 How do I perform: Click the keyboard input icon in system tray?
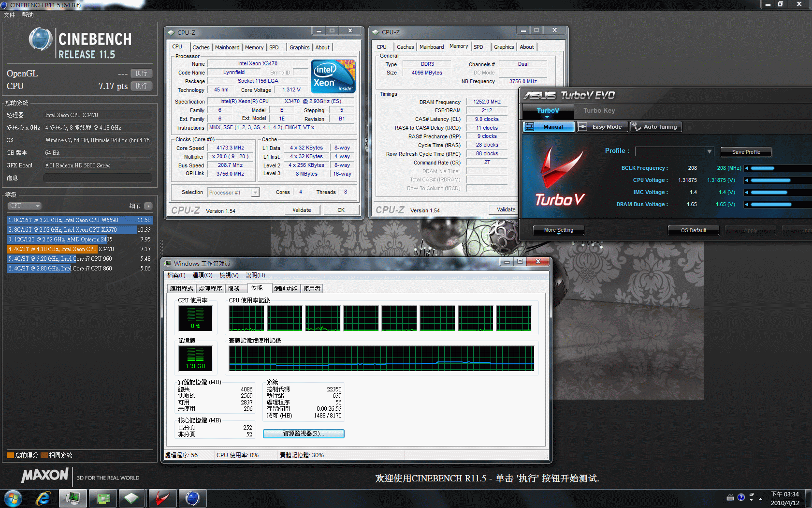coord(730,497)
